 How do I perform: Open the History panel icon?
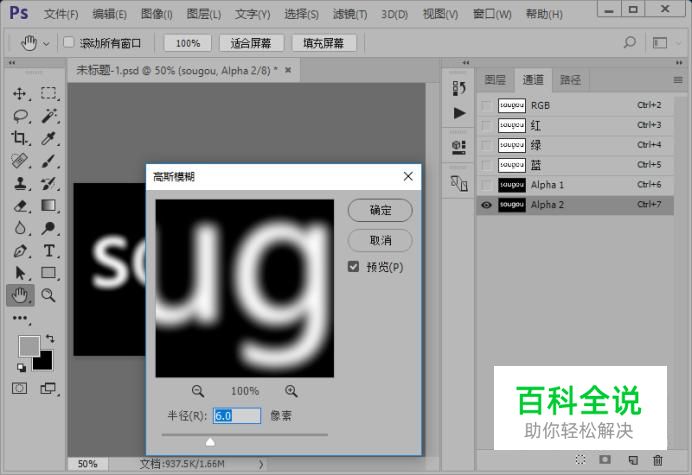[x=459, y=88]
